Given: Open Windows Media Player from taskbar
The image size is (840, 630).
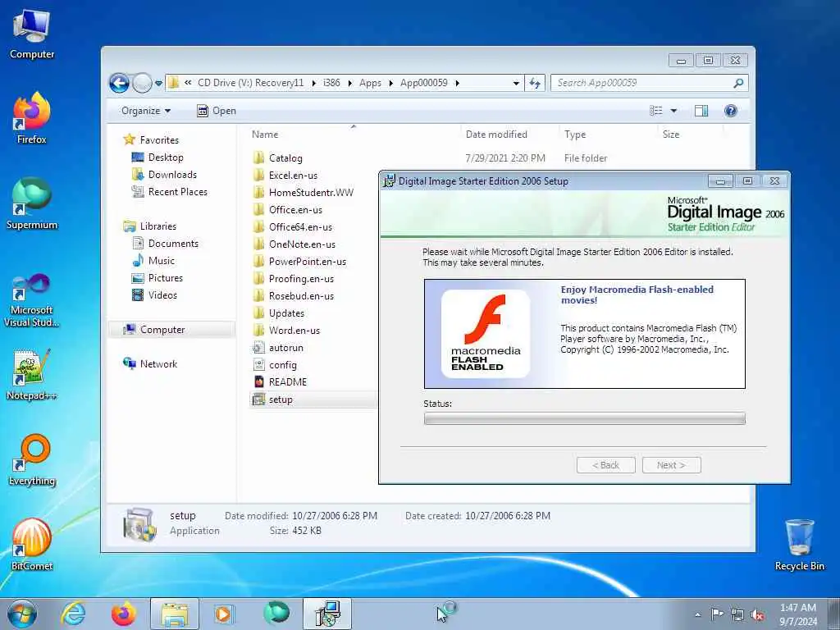Looking at the screenshot, I should (x=223, y=614).
